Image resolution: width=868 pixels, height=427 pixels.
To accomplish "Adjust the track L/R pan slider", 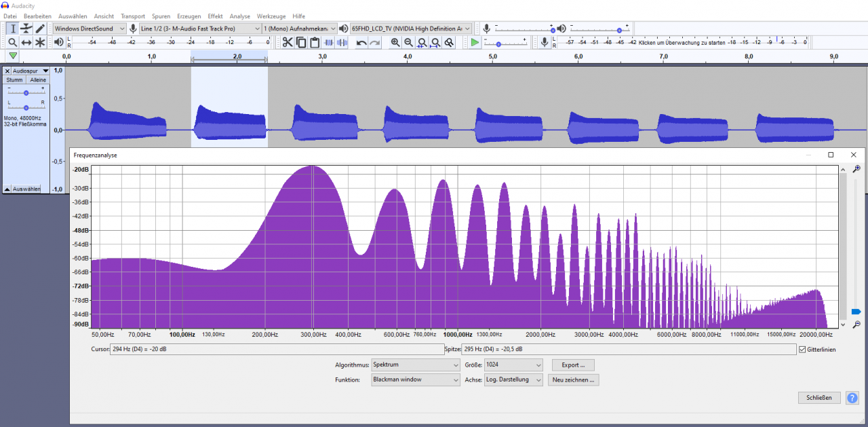I will tap(26, 107).
